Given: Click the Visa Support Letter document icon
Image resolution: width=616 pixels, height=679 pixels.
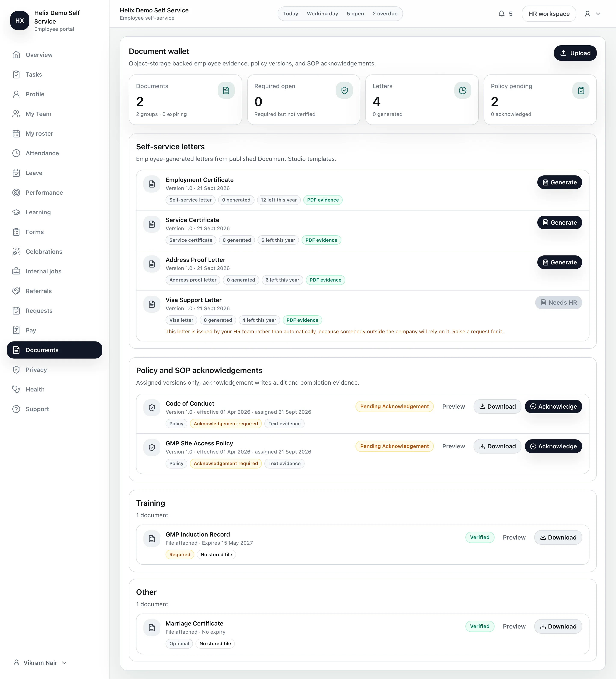Looking at the screenshot, I should pyautogui.click(x=152, y=304).
